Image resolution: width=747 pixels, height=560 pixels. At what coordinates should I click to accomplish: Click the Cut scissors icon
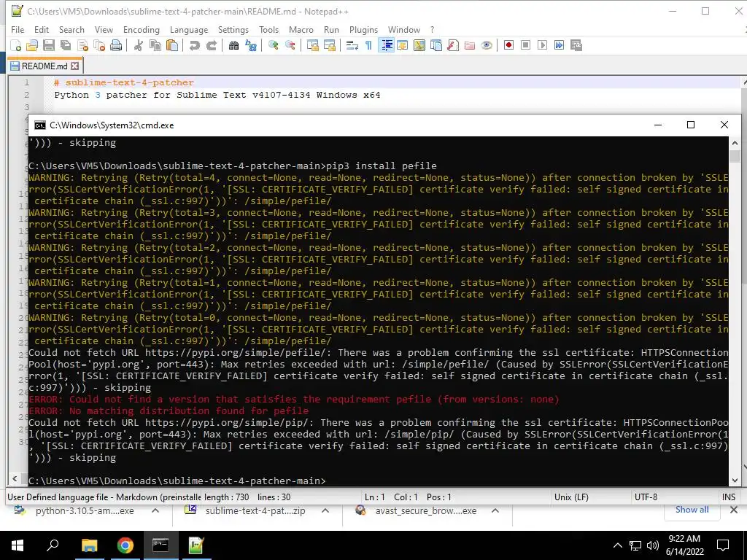[x=138, y=45]
